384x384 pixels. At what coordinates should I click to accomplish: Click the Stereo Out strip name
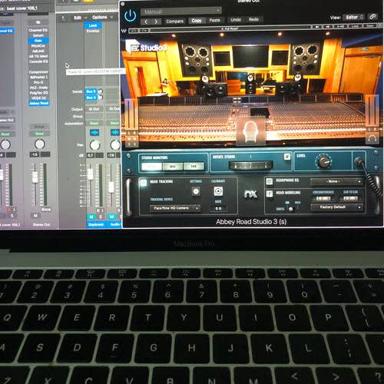(41, 225)
